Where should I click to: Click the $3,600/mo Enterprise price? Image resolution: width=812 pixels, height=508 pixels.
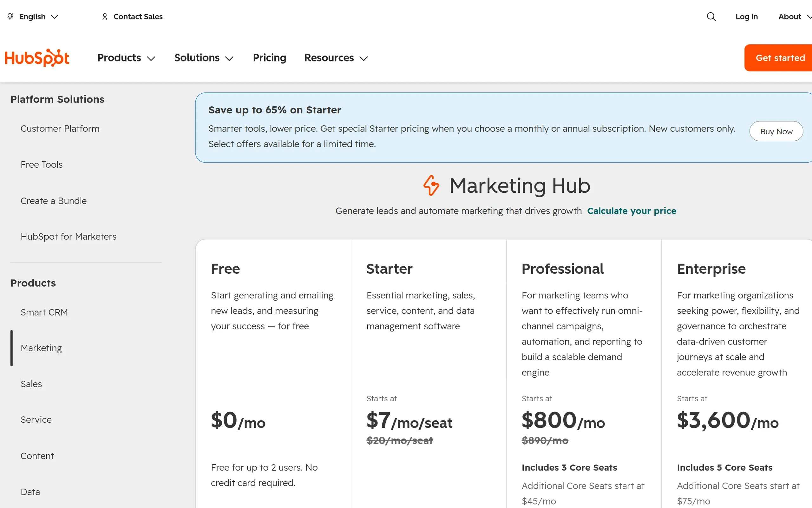(x=727, y=420)
